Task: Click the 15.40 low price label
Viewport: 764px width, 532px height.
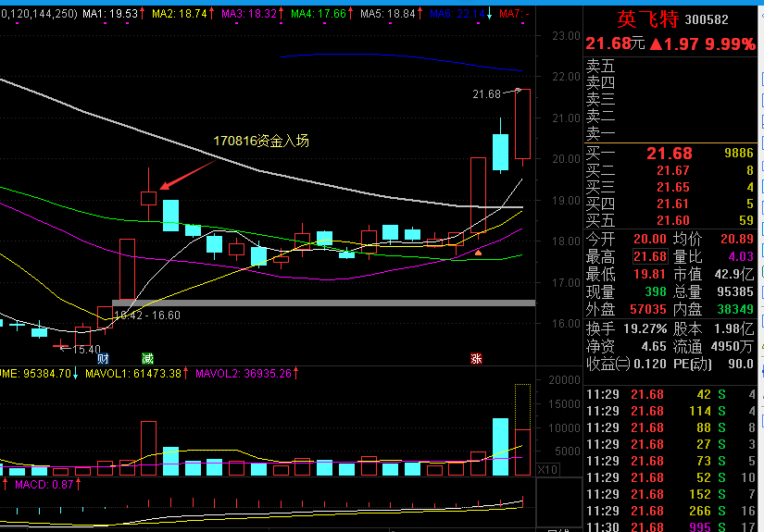Action: tap(86, 350)
